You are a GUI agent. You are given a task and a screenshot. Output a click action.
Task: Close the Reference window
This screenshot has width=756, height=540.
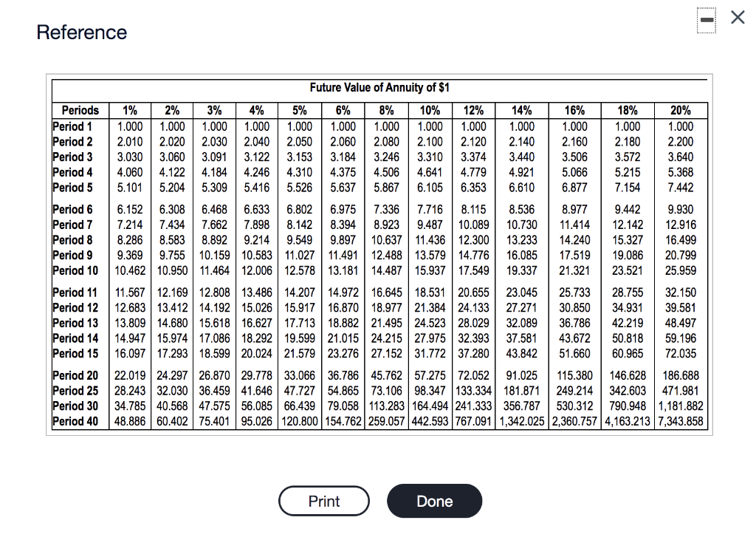tap(738, 18)
